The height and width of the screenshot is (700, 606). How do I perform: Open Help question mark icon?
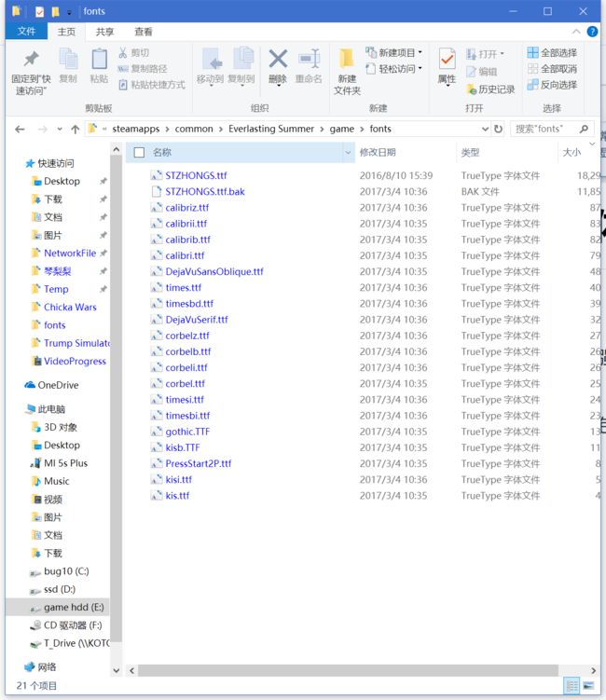[x=592, y=32]
